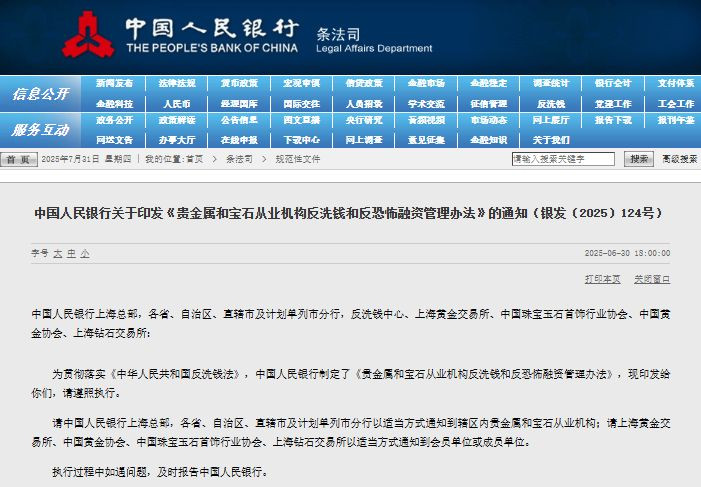Click the 搜索 search button

pyautogui.click(x=638, y=159)
